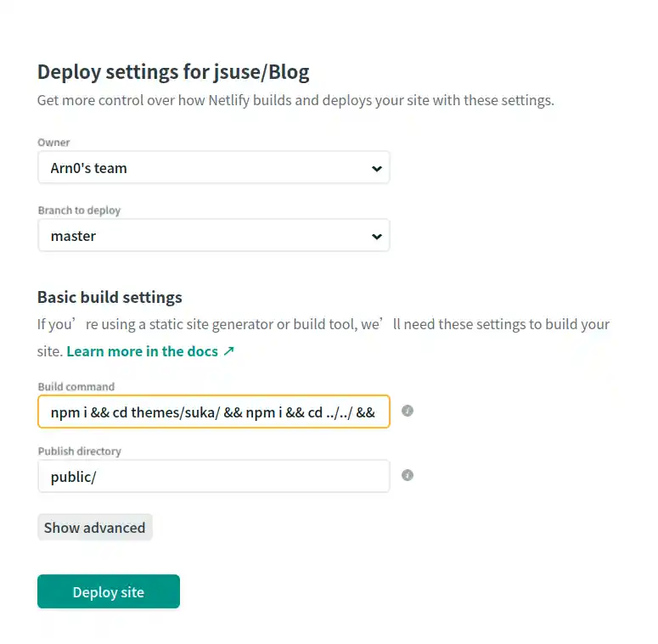Click the Build command label
This screenshot has width=658, height=644.
pyautogui.click(x=76, y=387)
